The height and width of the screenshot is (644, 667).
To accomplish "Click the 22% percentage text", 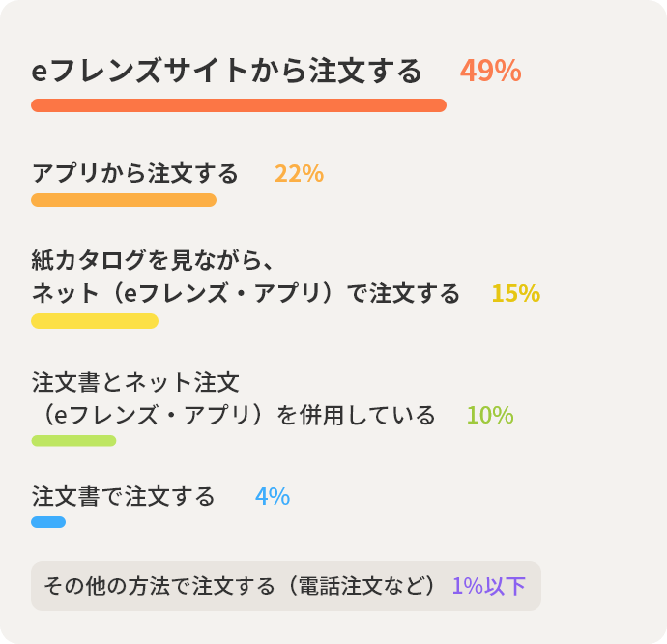I will pyautogui.click(x=299, y=174).
